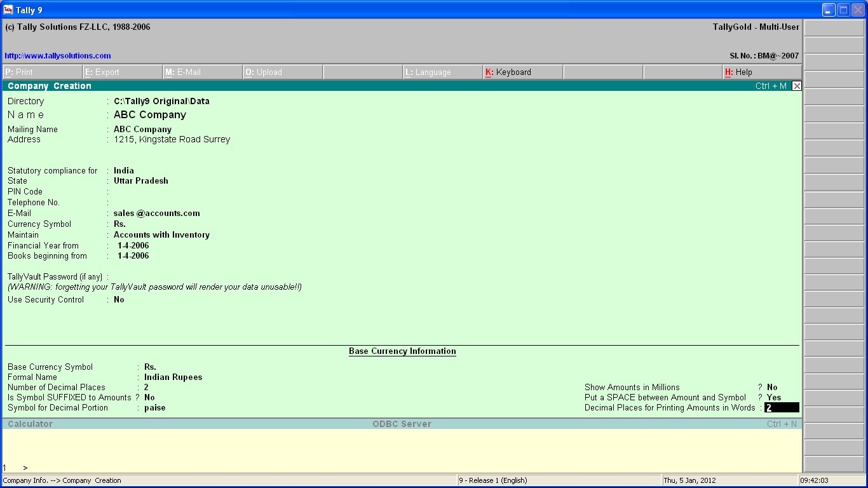Open the H: Help button
This screenshot has width=868, height=488.
click(763, 72)
